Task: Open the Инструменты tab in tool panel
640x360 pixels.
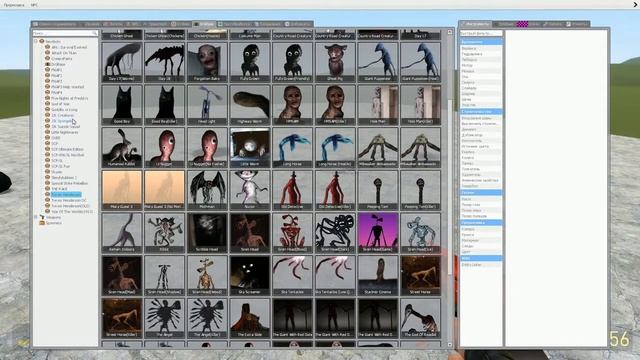Action: 475,24
